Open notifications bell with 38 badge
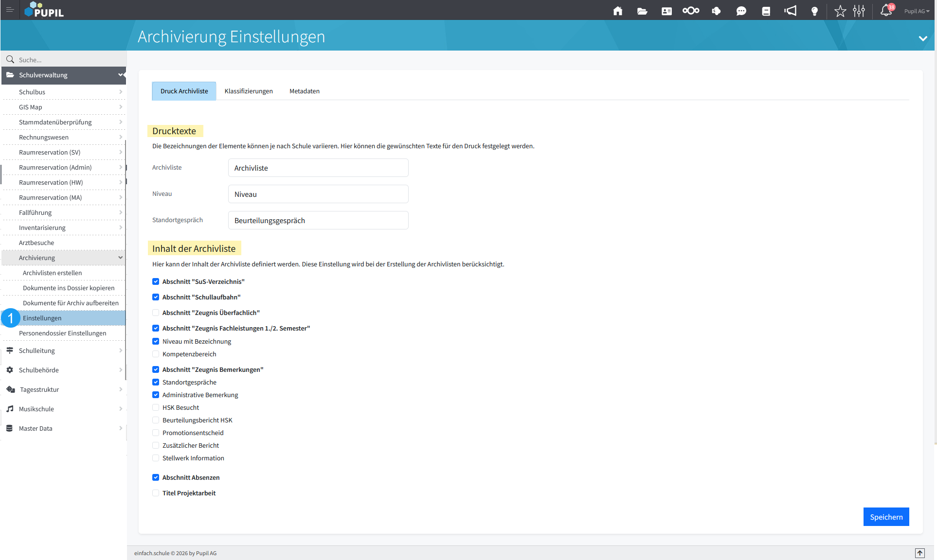This screenshot has width=937, height=560. (886, 11)
